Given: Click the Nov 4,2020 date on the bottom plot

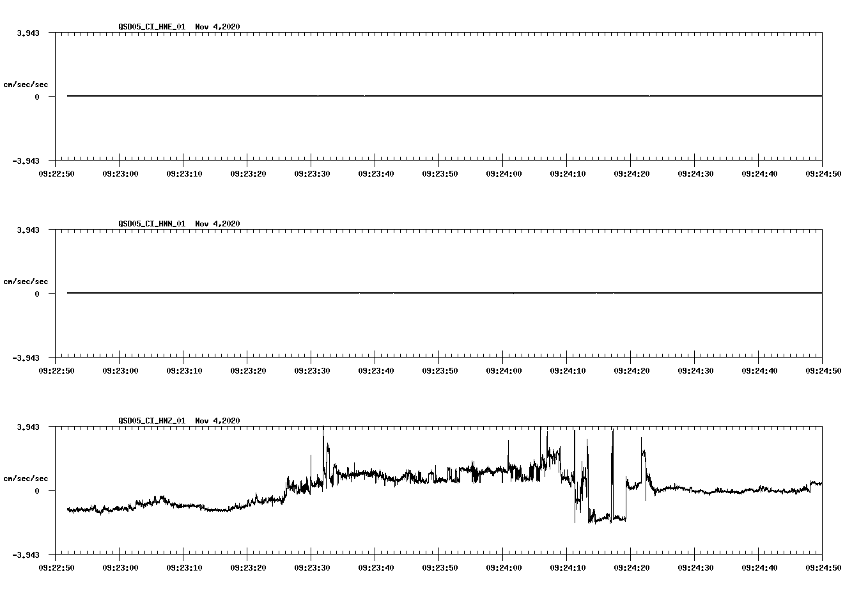Looking at the screenshot, I should [217, 421].
